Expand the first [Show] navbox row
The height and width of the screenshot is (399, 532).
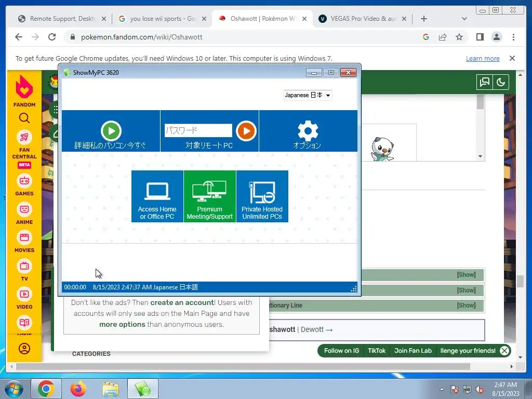[x=466, y=274]
